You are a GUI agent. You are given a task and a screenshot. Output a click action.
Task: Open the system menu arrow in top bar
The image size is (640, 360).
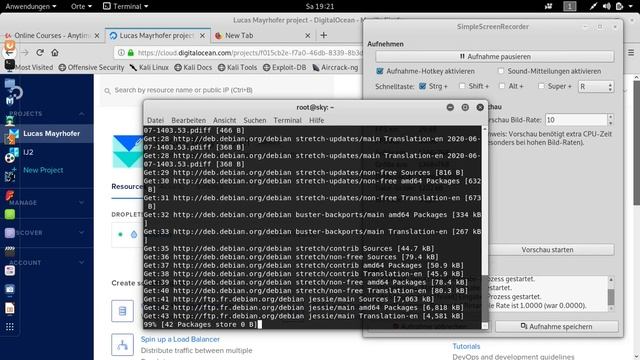(x=631, y=6)
